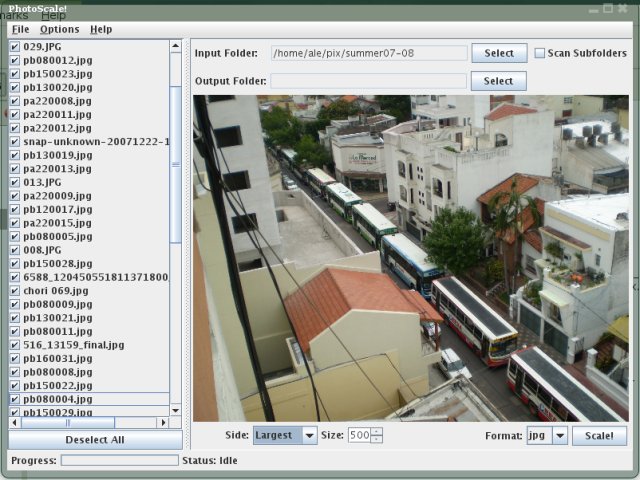Viewport: 640px width, 480px height.
Task: Minimize the PhotoScale window
Action: tap(594, 9)
